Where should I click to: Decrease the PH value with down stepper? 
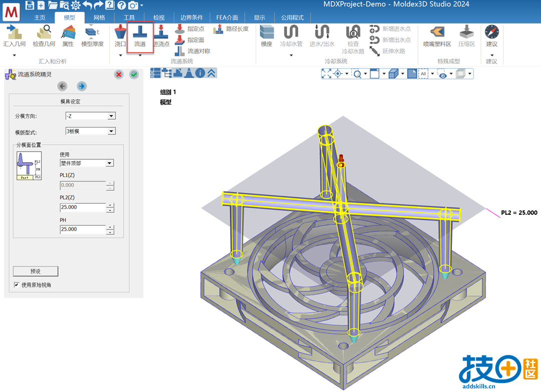click(x=110, y=232)
